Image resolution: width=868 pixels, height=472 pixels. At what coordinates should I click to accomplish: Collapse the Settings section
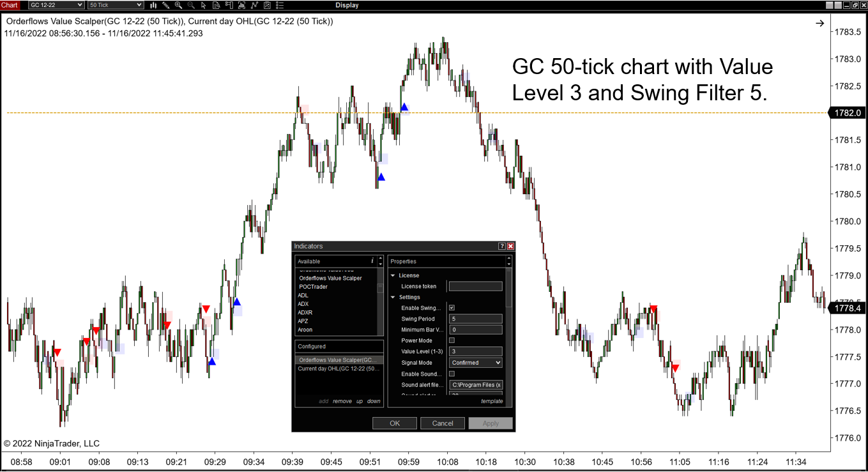pos(393,297)
